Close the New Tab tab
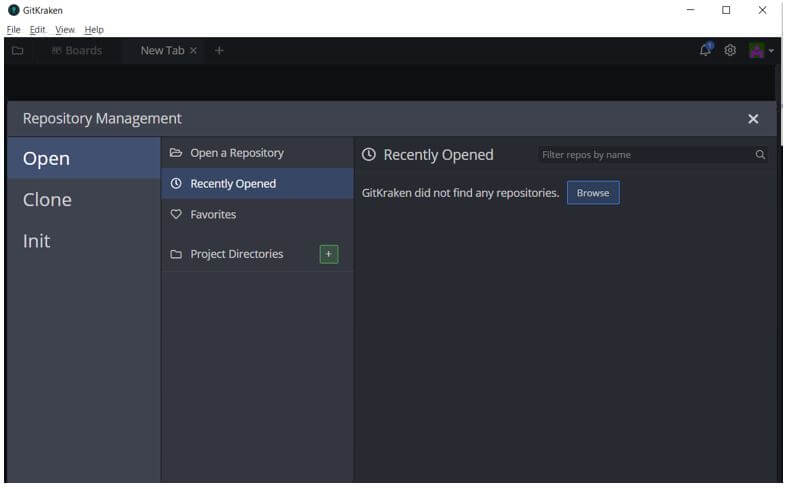The width and height of the screenshot is (788, 489). pyautogui.click(x=193, y=51)
